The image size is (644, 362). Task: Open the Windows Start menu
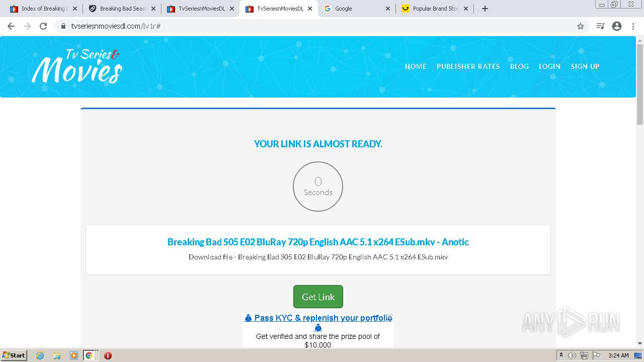pos(14,355)
